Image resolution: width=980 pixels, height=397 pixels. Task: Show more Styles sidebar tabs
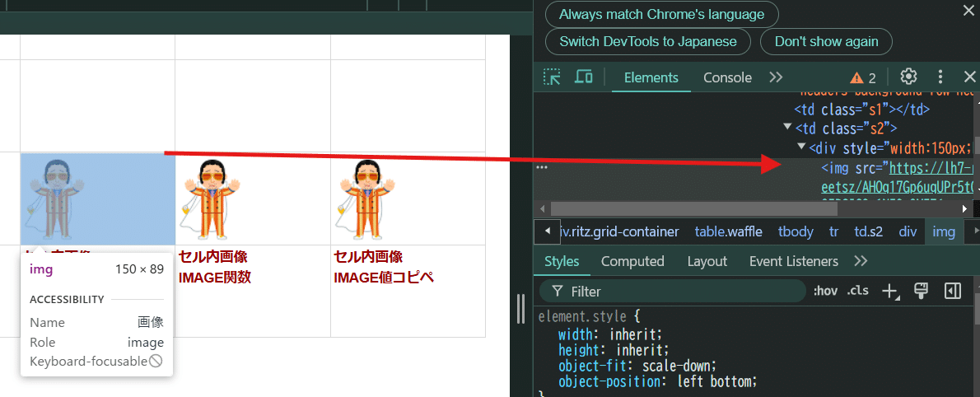861,261
